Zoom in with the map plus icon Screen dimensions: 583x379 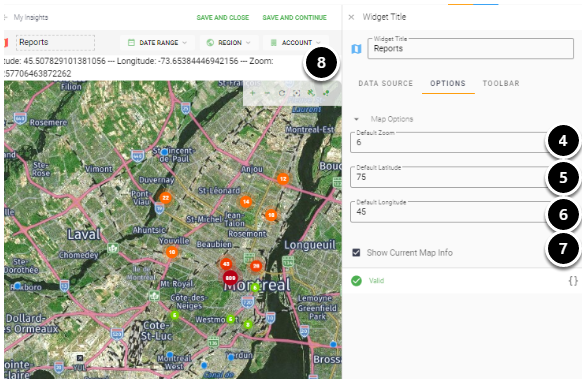(252, 93)
